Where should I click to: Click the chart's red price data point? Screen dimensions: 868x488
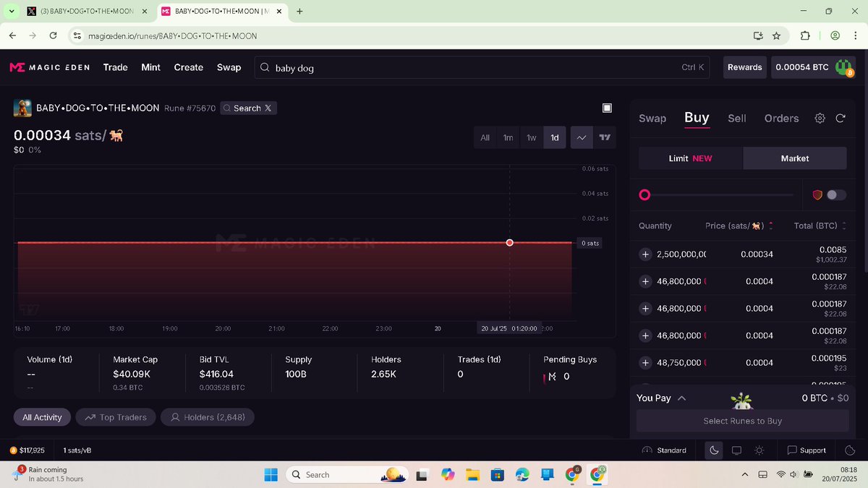(x=510, y=242)
